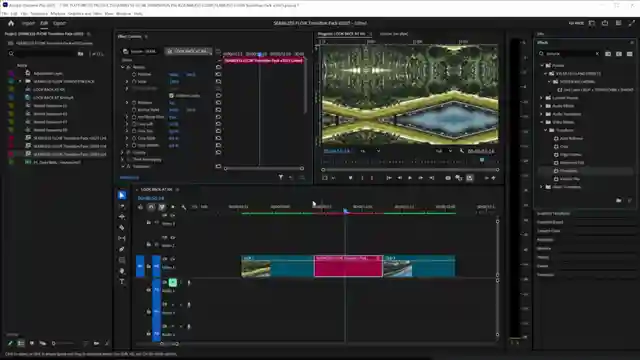Step forward one frame in Program monitor
The height and width of the screenshot is (360, 640).
point(420,178)
